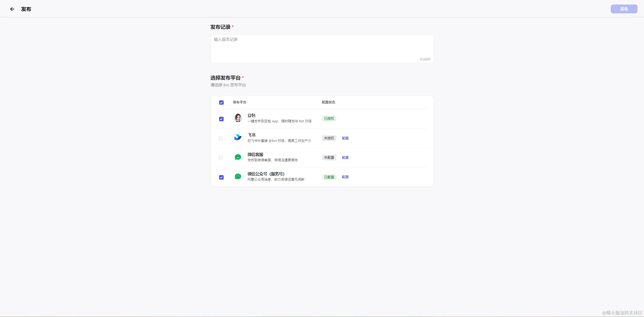
Task: Click the 已授权 status tag
Action: [x=329, y=118]
